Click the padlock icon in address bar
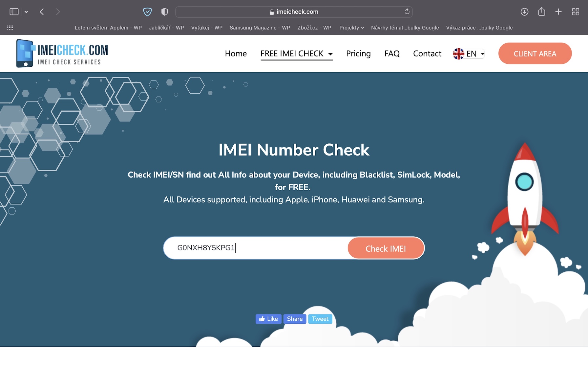 272,12
